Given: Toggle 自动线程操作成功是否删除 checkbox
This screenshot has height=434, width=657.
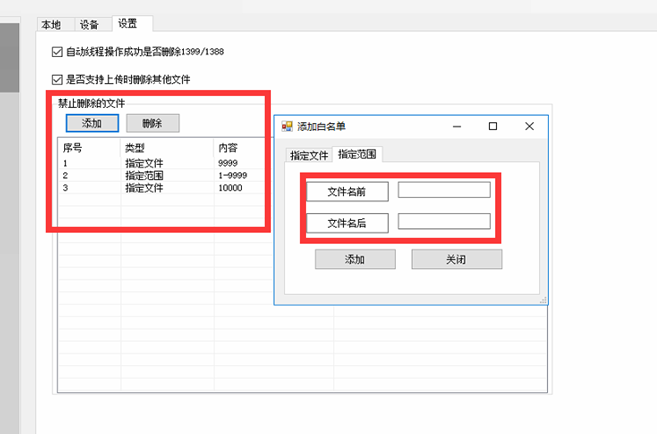Looking at the screenshot, I should pos(57,52).
